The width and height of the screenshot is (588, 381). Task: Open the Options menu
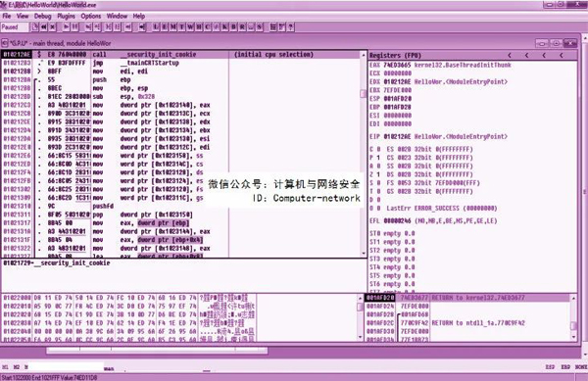tap(91, 16)
